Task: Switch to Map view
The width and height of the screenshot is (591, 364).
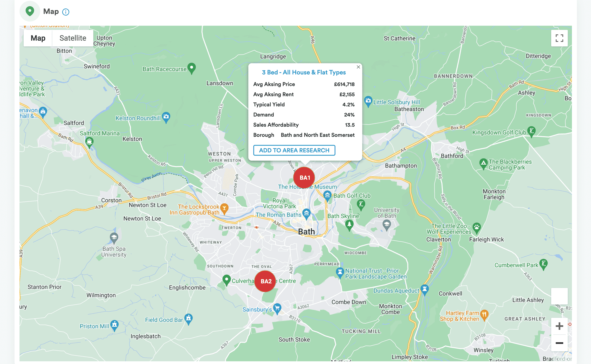Action: tap(38, 38)
